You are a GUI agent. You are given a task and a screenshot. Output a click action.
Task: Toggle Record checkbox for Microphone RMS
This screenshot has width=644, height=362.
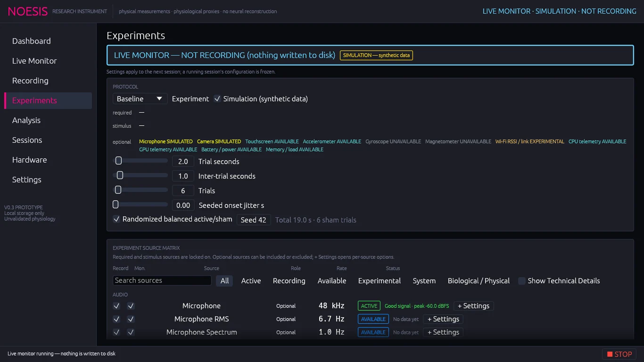pos(116,319)
